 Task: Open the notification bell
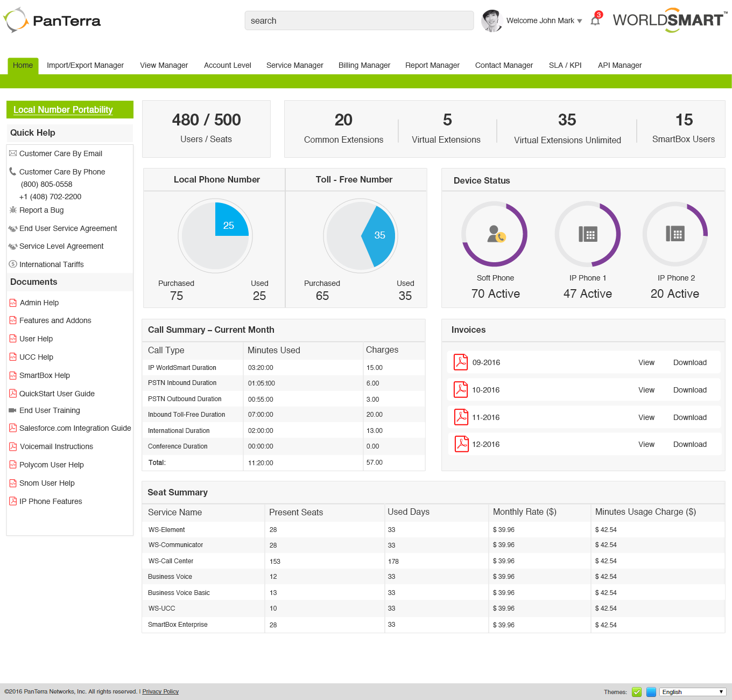click(x=595, y=20)
